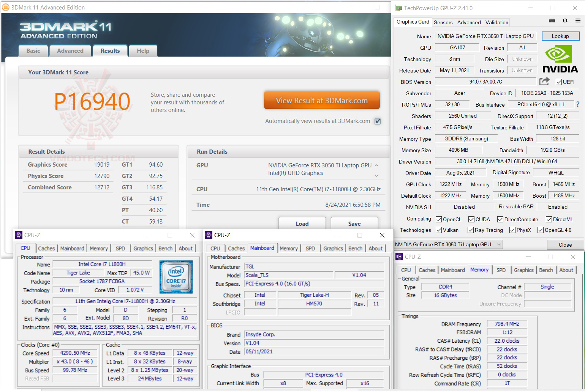585x392 pixels.
Task: Click the GPU-Z refresh icon
Action: 565,21
